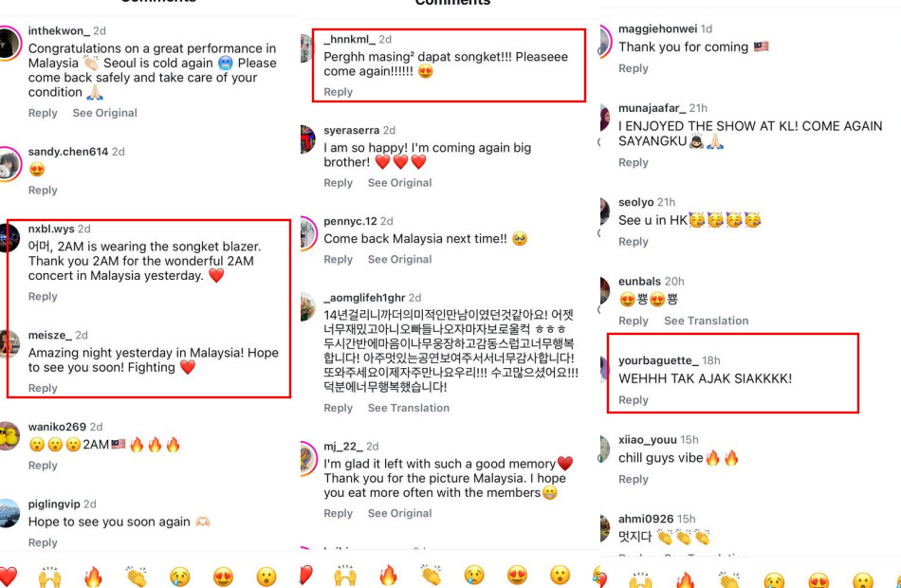The height and width of the screenshot is (588, 901).
Task: Open munajaafar_ username link
Action: [653, 108]
